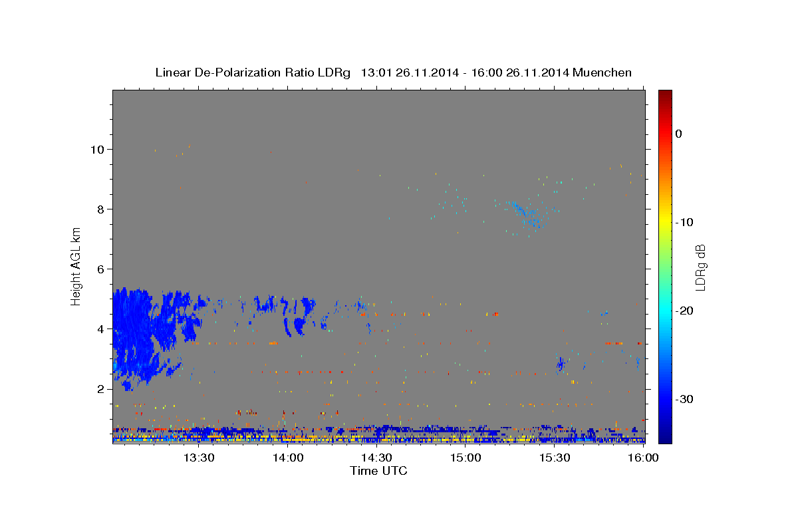Screen dimensions: 798x532
Task: Click the yellow region of the colorbar
Action: (665, 219)
